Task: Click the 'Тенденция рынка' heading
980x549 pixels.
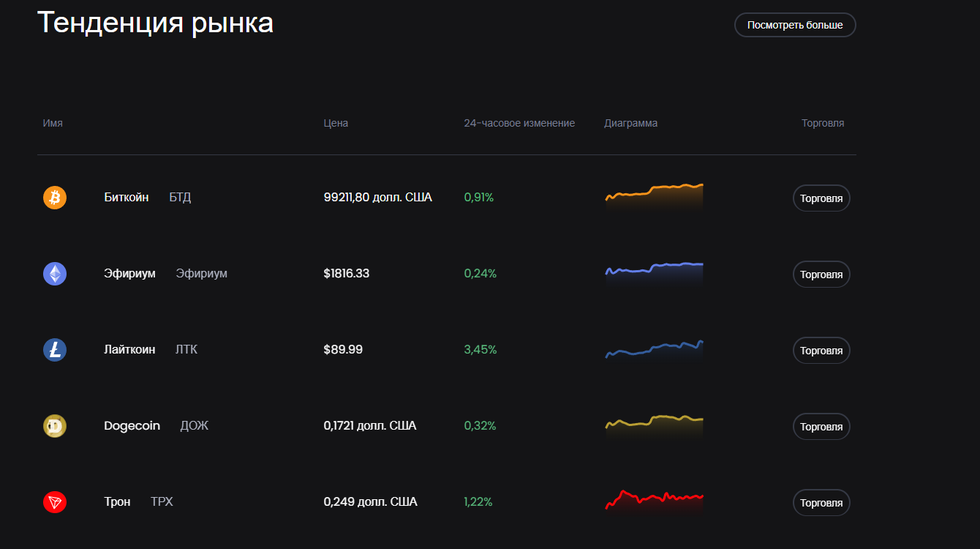Action: click(x=155, y=23)
